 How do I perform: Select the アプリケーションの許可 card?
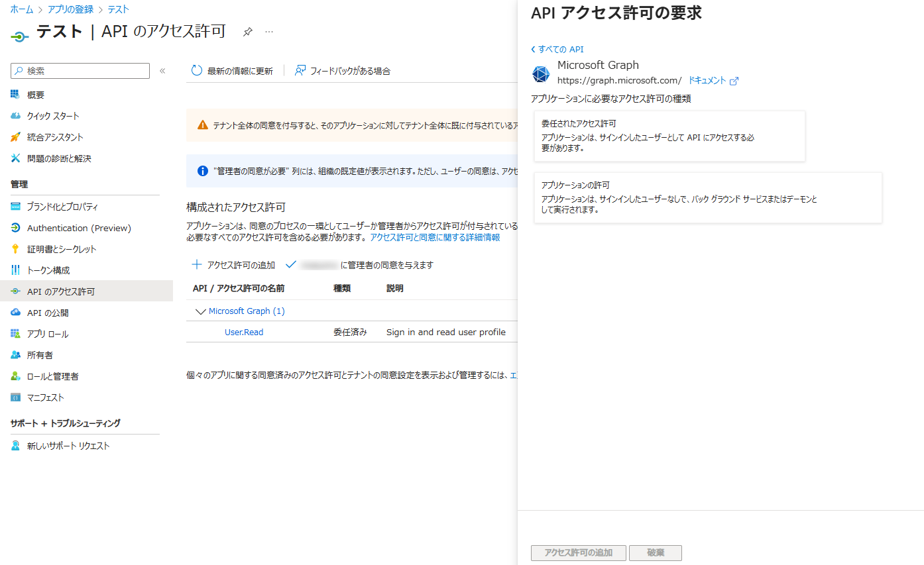[708, 197]
